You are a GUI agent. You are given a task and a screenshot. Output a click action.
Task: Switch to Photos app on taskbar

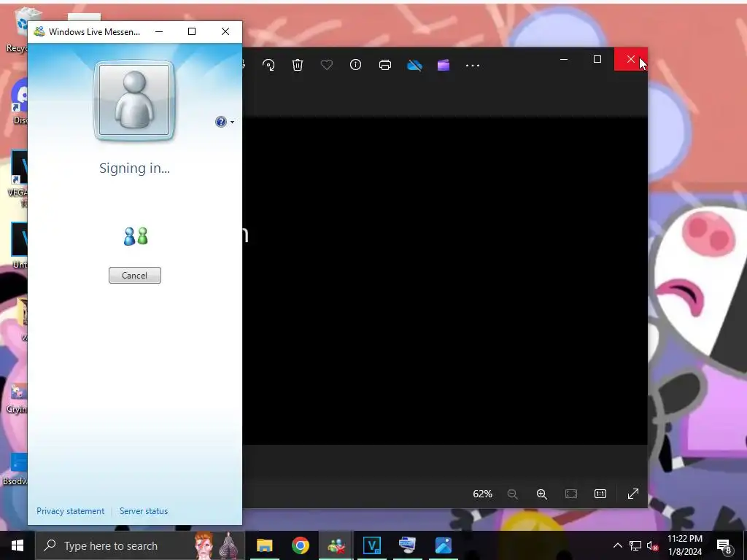(x=443, y=545)
